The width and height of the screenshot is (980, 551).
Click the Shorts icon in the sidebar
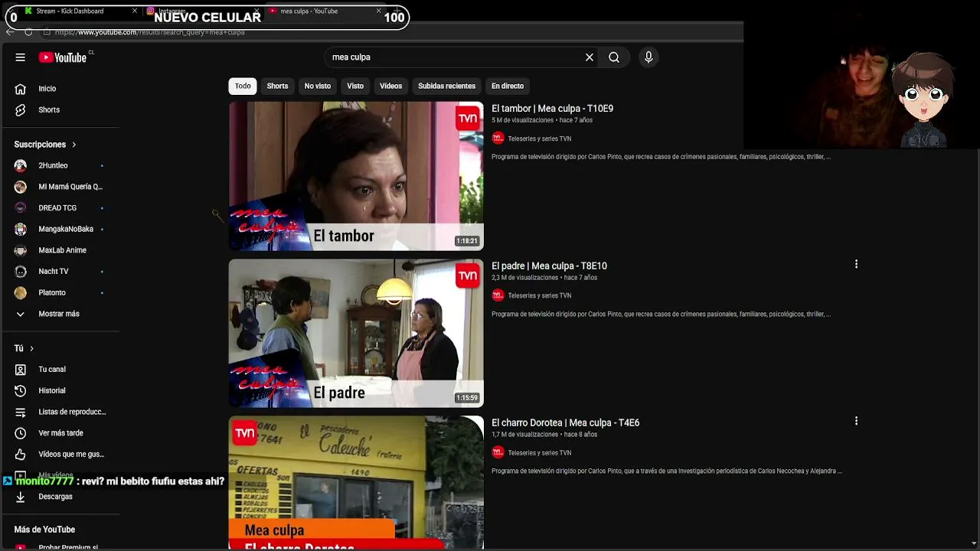coord(21,110)
